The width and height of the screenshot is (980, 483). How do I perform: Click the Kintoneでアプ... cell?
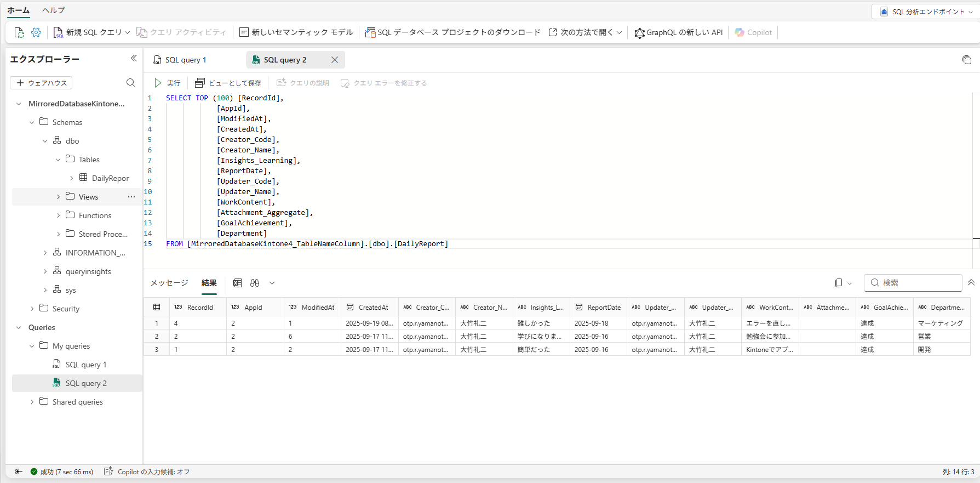tap(770, 349)
